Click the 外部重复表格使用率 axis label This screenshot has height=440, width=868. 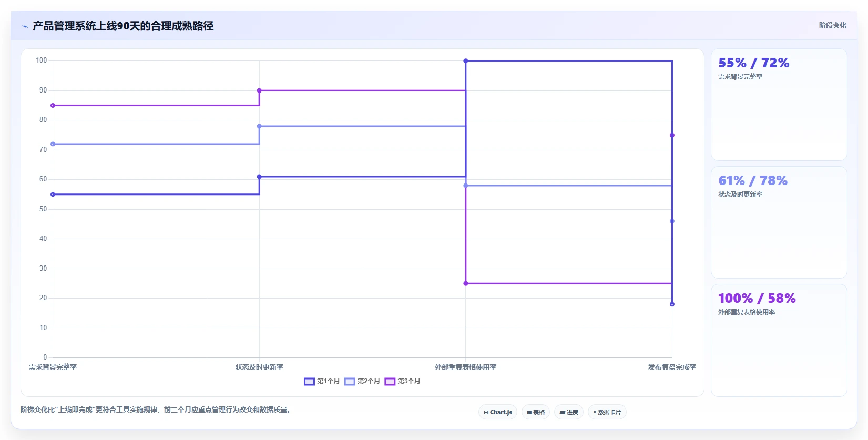tap(466, 367)
